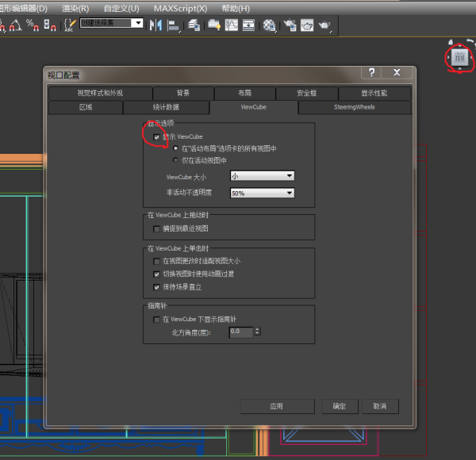Click the Render Production teapot icon

[324, 25]
